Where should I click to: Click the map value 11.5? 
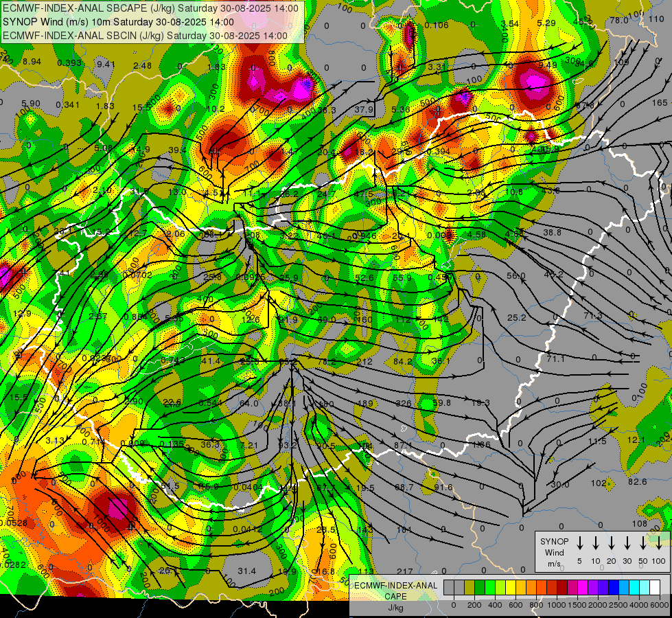point(597,442)
